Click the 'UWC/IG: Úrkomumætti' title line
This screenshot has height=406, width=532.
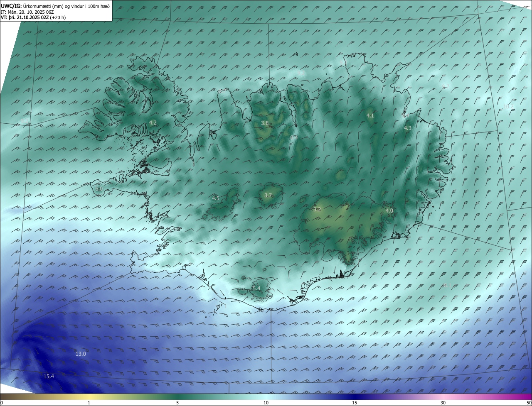pos(55,6)
